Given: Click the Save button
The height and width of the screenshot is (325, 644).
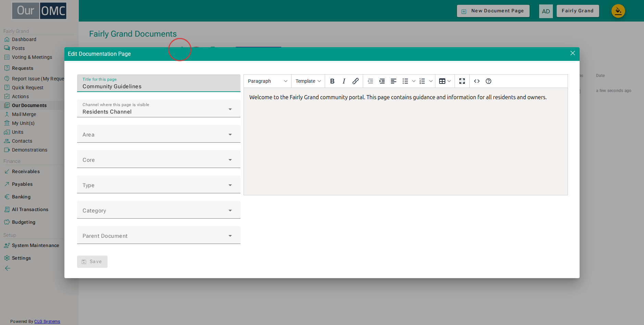Looking at the screenshot, I should pos(92,262).
